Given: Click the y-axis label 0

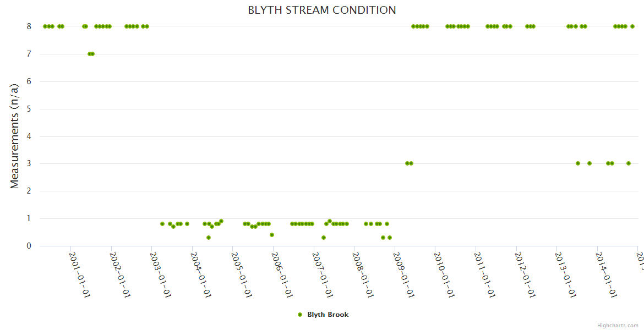Looking at the screenshot, I should 29,246.
